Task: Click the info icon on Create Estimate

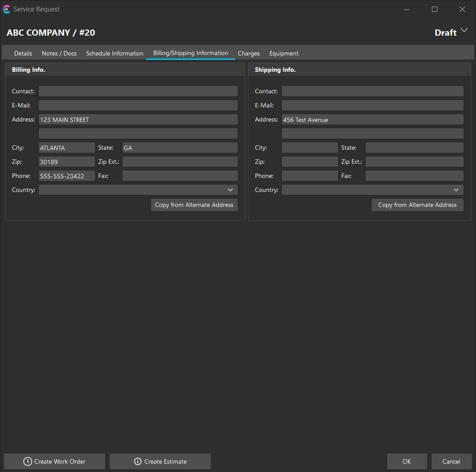Action: (x=137, y=461)
